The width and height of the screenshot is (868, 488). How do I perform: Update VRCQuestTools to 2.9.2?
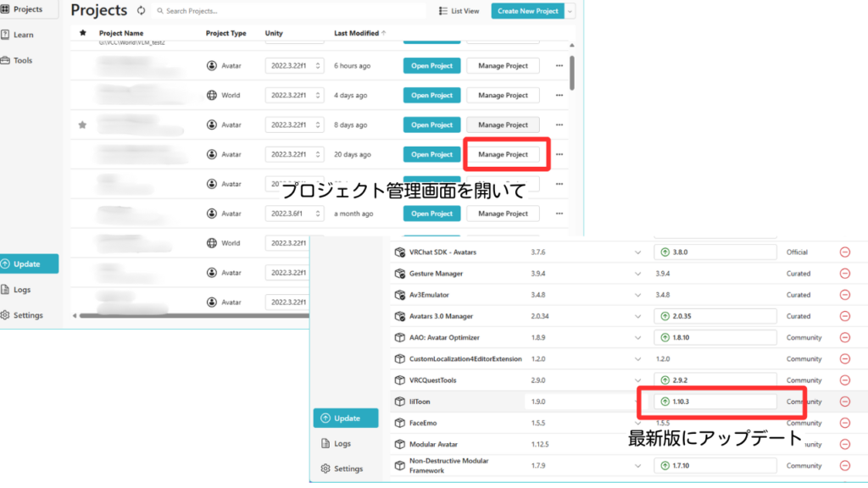pyautogui.click(x=715, y=380)
